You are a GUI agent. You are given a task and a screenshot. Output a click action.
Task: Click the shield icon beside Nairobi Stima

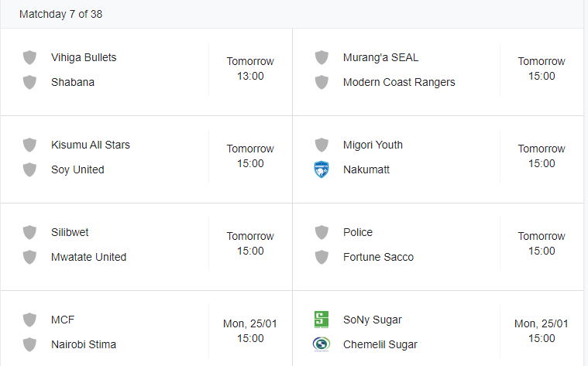tap(29, 344)
